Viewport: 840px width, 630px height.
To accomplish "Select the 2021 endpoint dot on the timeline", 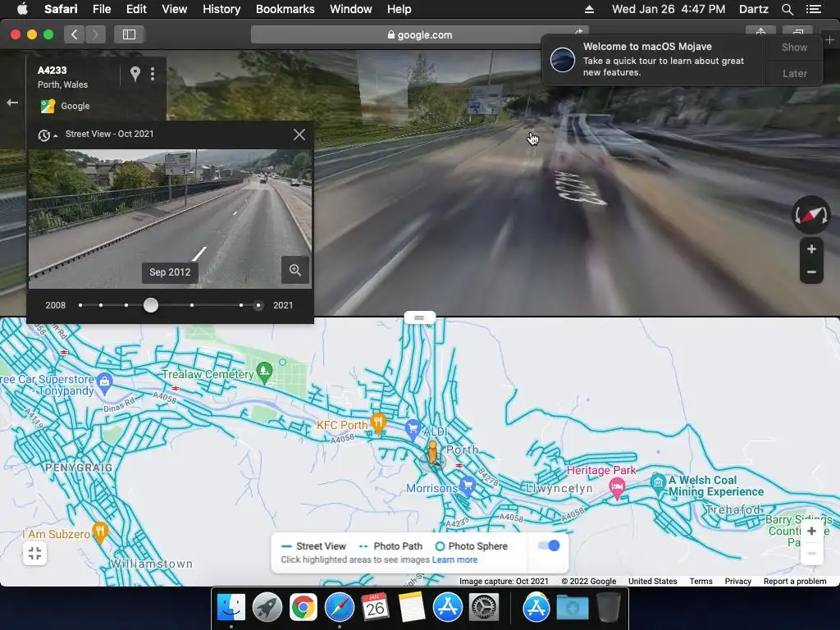I will click(x=258, y=305).
